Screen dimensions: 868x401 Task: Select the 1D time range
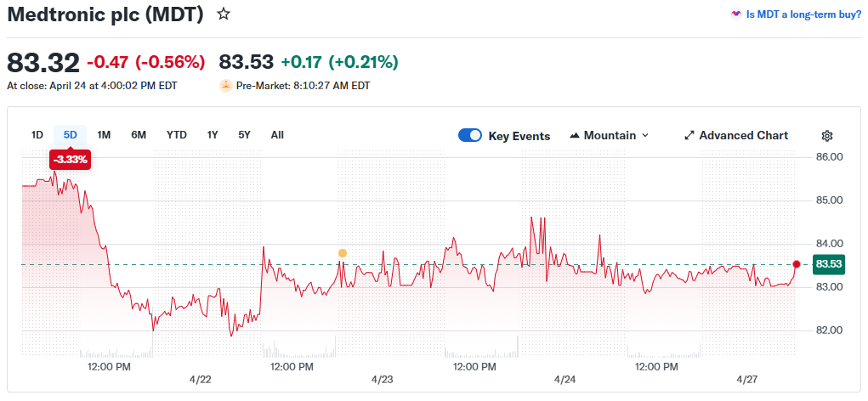point(37,135)
